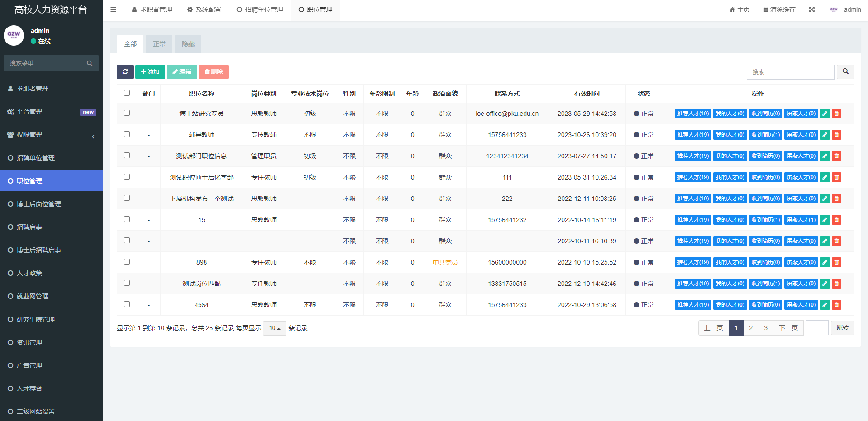Screen dimensions: 868x421
Task: Click the magnifier icon in sidebar menu search
Action: (x=90, y=63)
